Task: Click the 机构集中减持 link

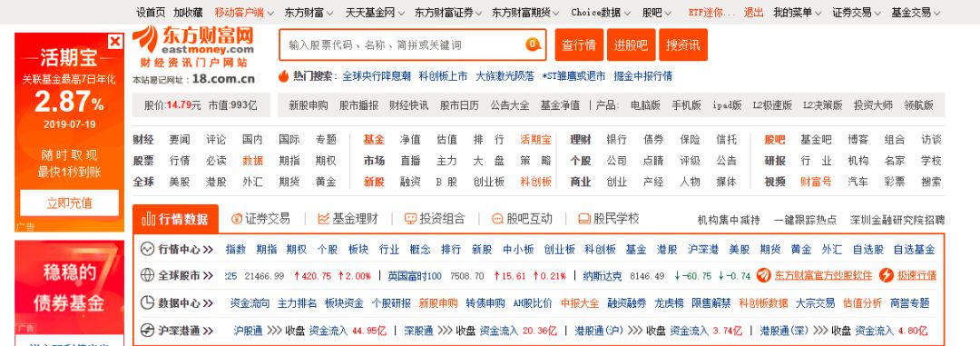Action: [729, 220]
